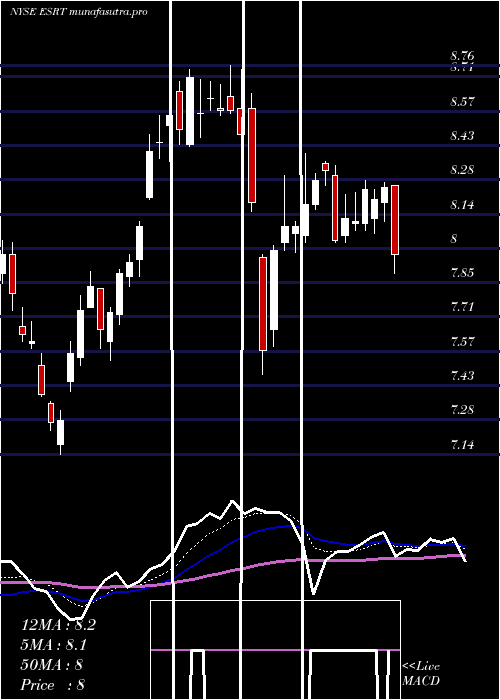Screen dimensions: 500x700
Task: Click the 50MA : 8 indicator text
Action: pyautogui.click(x=52, y=665)
